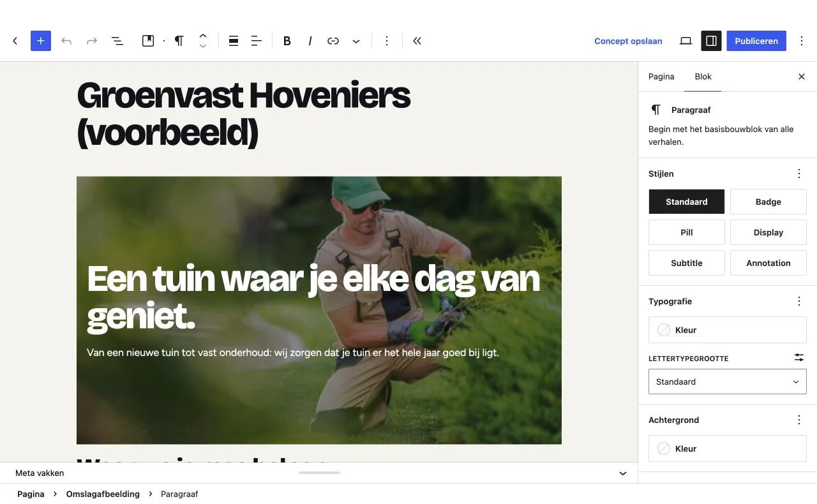Apply the Display style
817x504 pixels.
click(x=768, y=232)
